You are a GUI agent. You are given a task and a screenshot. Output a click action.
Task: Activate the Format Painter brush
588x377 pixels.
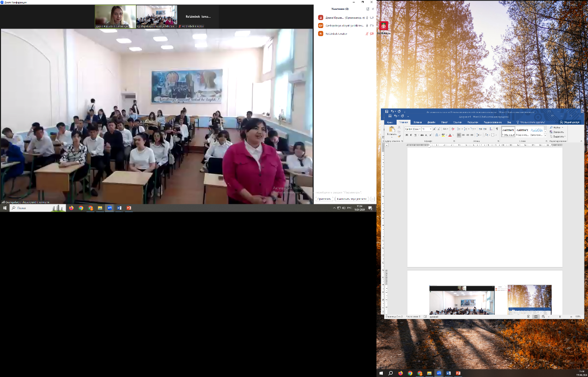pos(399,135)
